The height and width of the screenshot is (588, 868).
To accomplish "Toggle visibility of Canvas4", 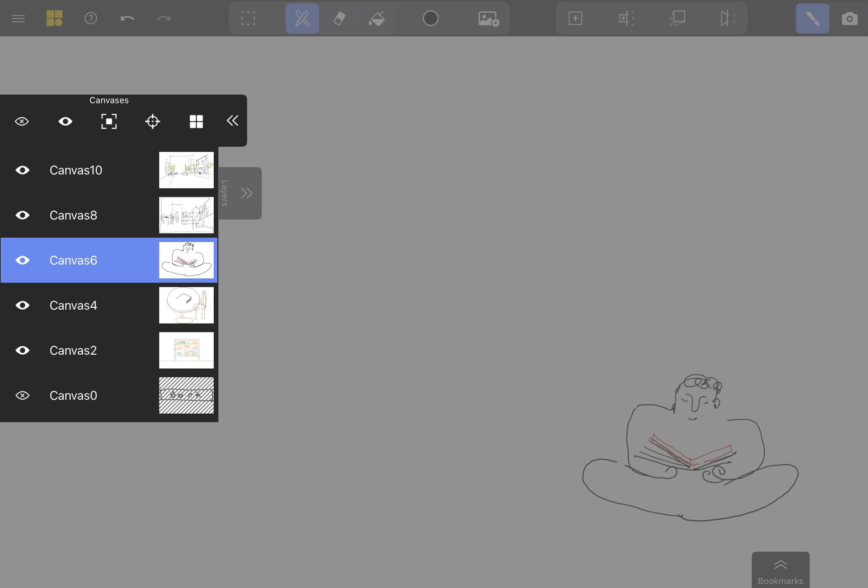I will tap(23, 305).
